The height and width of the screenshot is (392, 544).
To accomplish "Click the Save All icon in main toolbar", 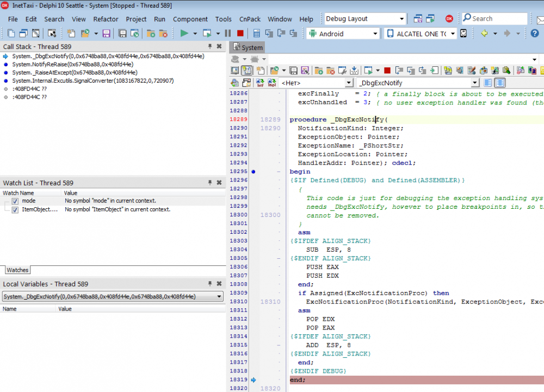I will (122, 33).
